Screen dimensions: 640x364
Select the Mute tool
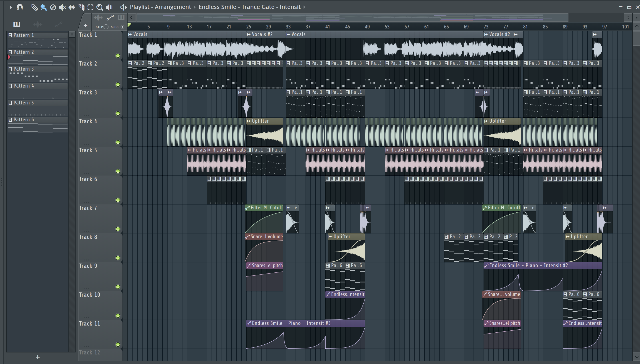(62, 7)
